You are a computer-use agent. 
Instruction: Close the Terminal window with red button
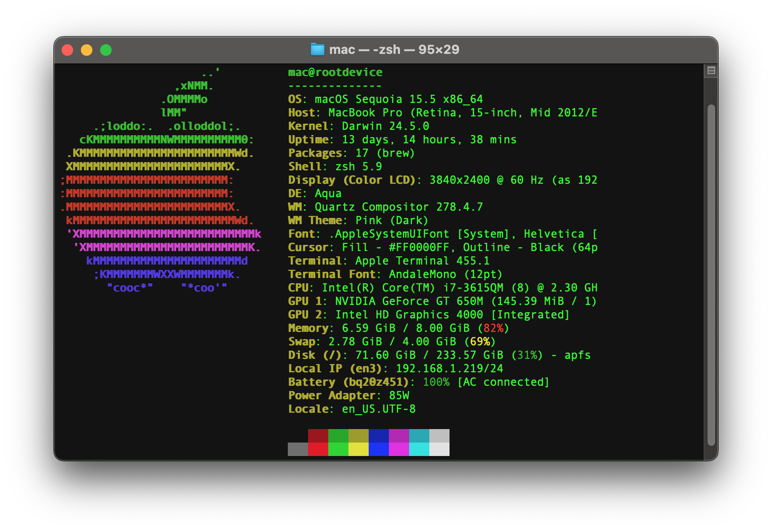(67, 50)
